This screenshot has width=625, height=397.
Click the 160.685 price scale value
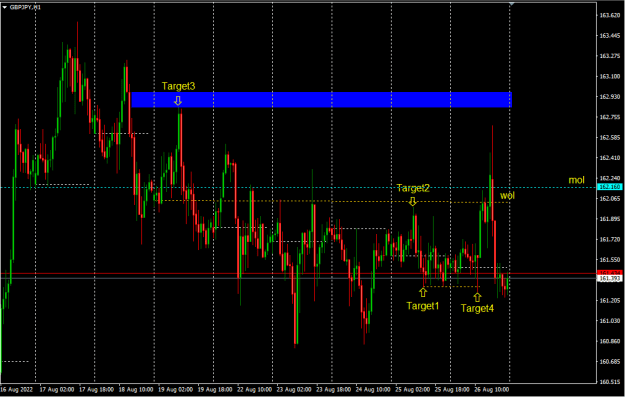[x=610, y=361]
